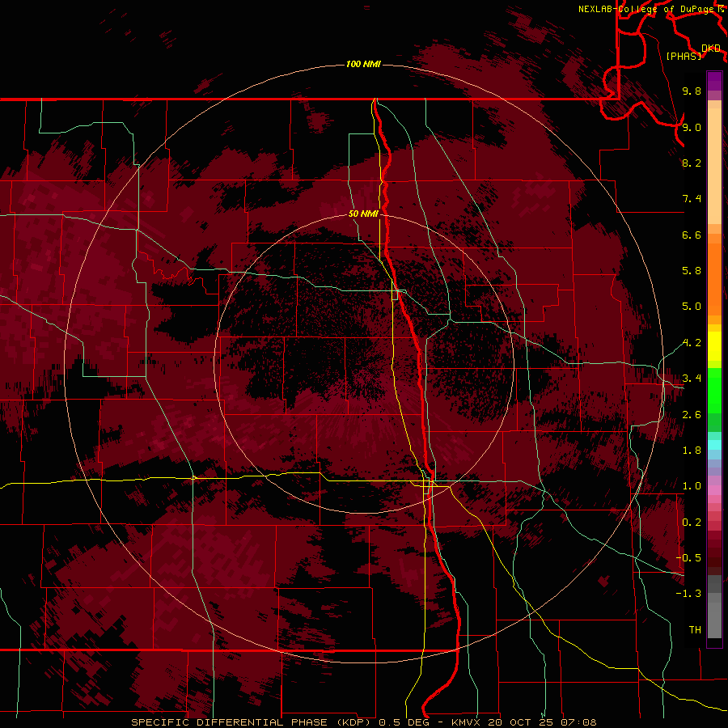Click the 6.6 scale label
Image resolution: width=728 pixels, height=728 pixels.
pos(692,235)
